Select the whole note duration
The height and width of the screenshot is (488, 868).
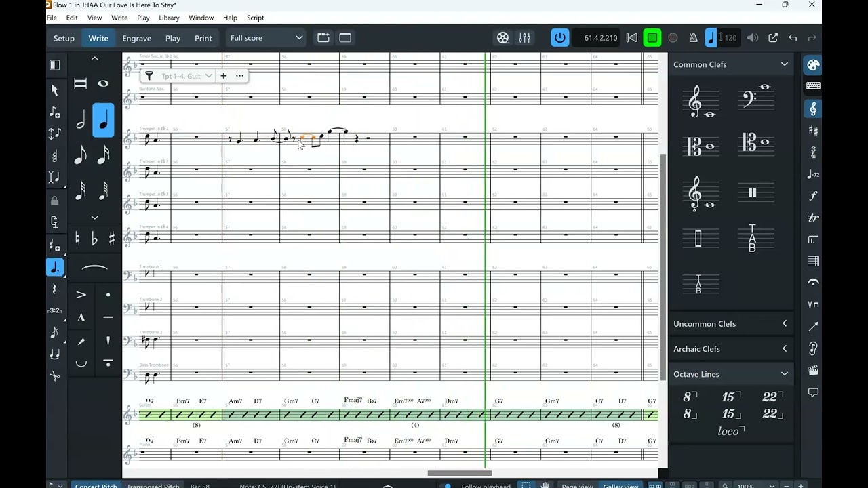pos(103,83)
